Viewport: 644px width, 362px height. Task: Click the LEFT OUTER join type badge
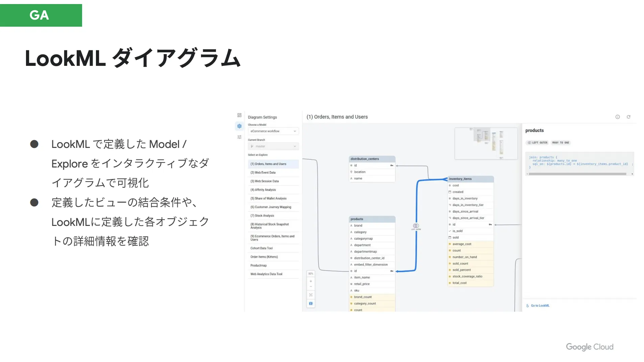537,143
